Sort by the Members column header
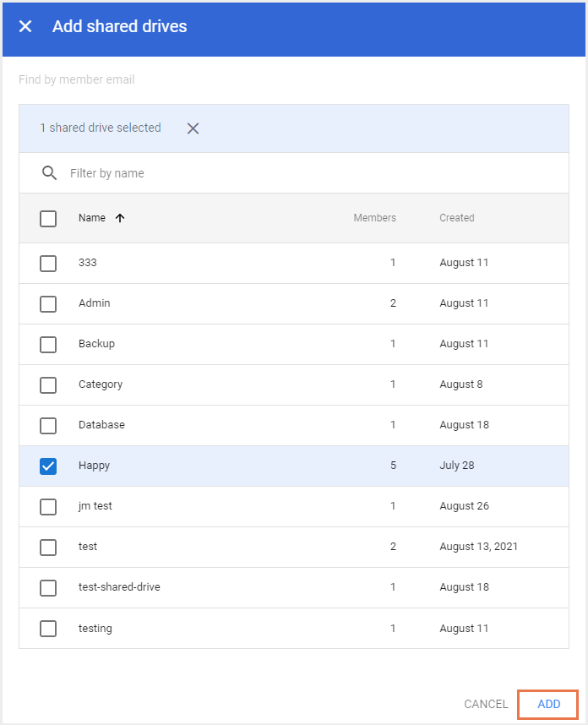The width and height of the screenshot is (588, 725). pyautogui.click(x=374, y=218)
